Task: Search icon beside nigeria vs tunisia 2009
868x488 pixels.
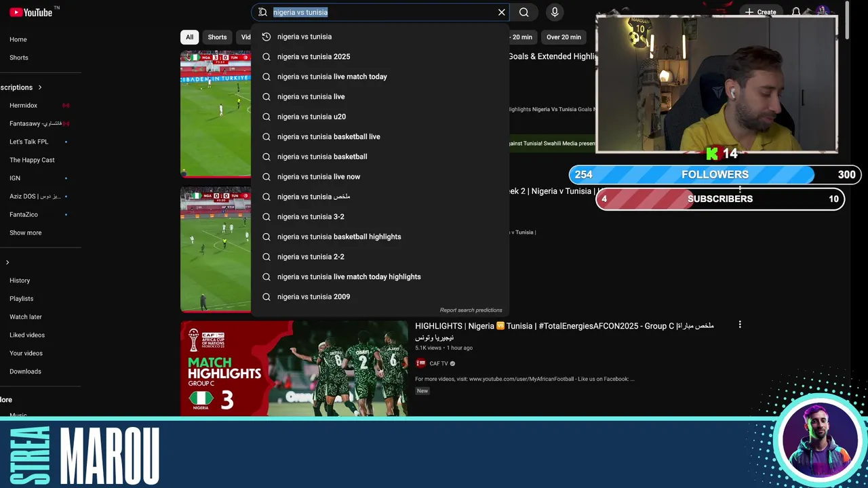Action: 267,297
